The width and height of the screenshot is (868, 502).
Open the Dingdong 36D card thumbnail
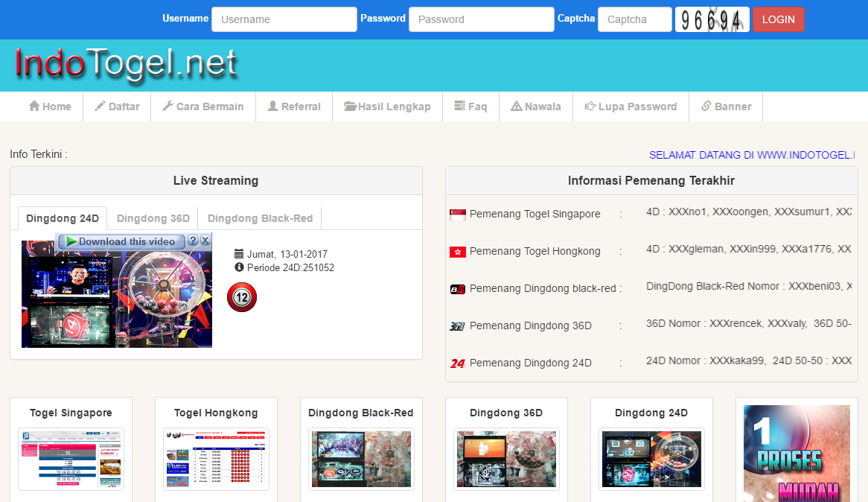coord(506,460)
